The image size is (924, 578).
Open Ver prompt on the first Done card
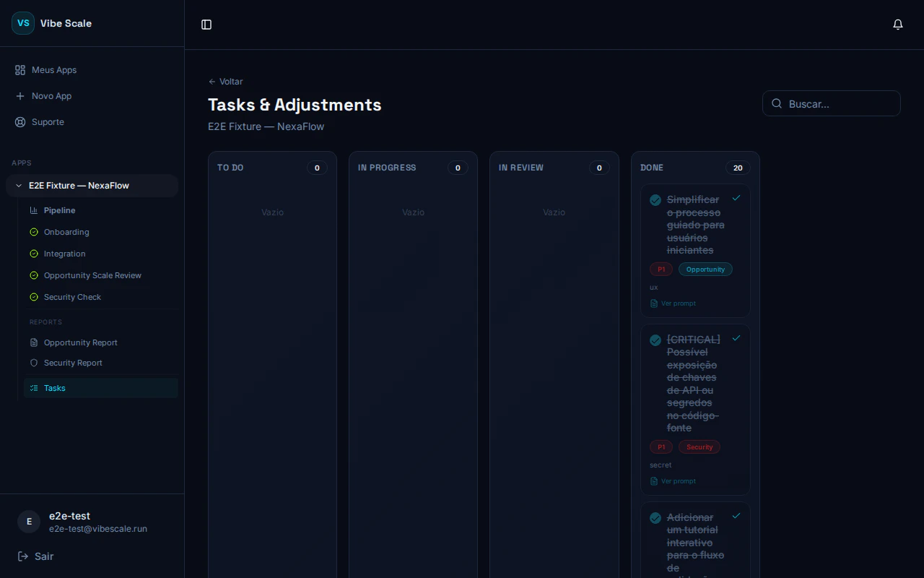pyautogui.click(x=674, y=303)
